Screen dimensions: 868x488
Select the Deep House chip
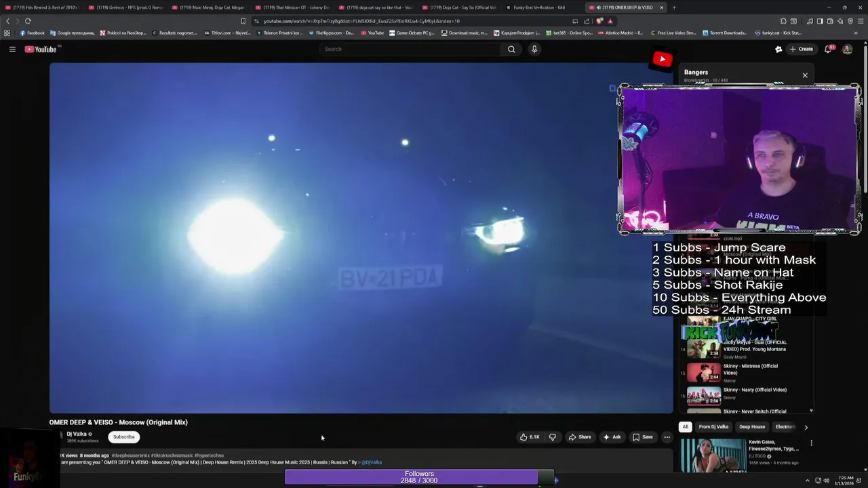tap(752, 427)
